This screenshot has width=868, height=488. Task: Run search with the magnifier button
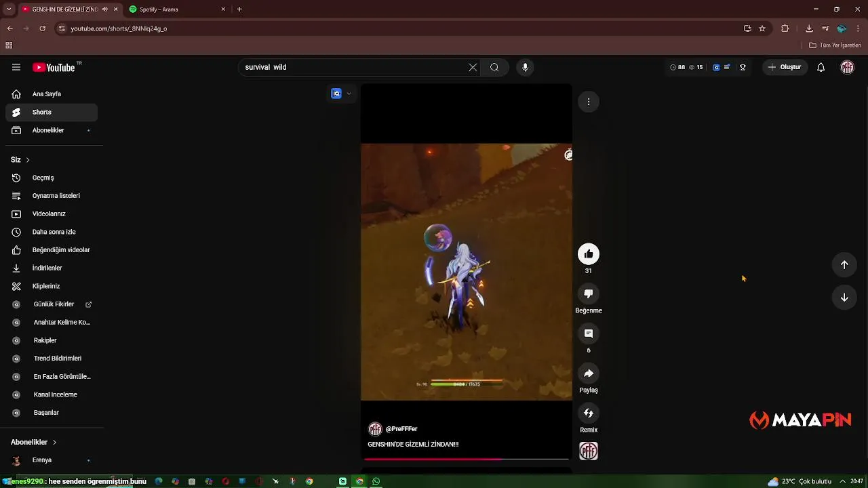pos(494,67)
